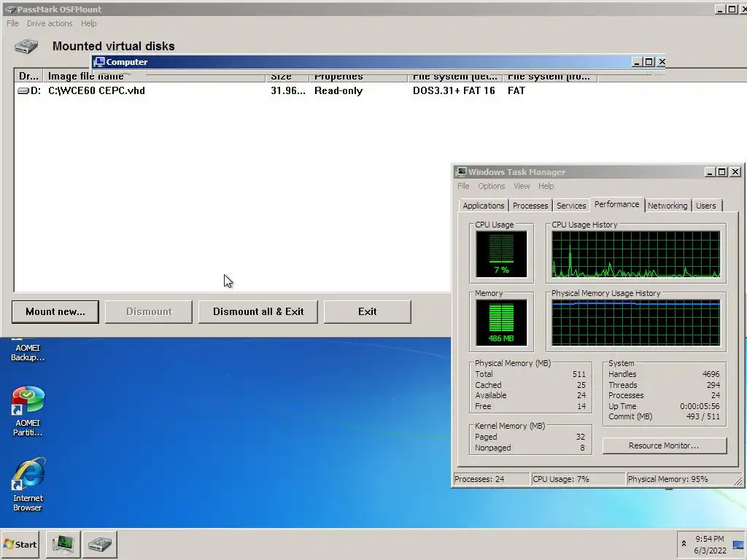Open the Start menu
The width and height of the screenshot is (747, 560).
(x=20, y=544)
